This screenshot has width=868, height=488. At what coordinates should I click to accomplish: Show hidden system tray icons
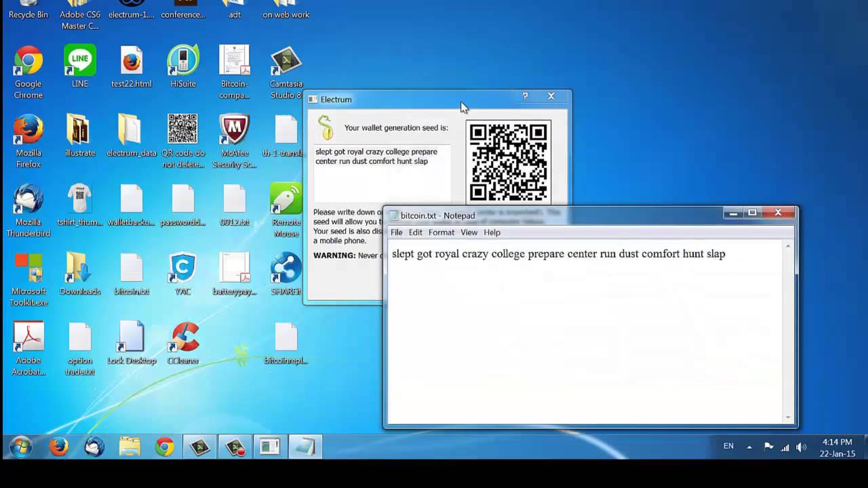point(749,447)
